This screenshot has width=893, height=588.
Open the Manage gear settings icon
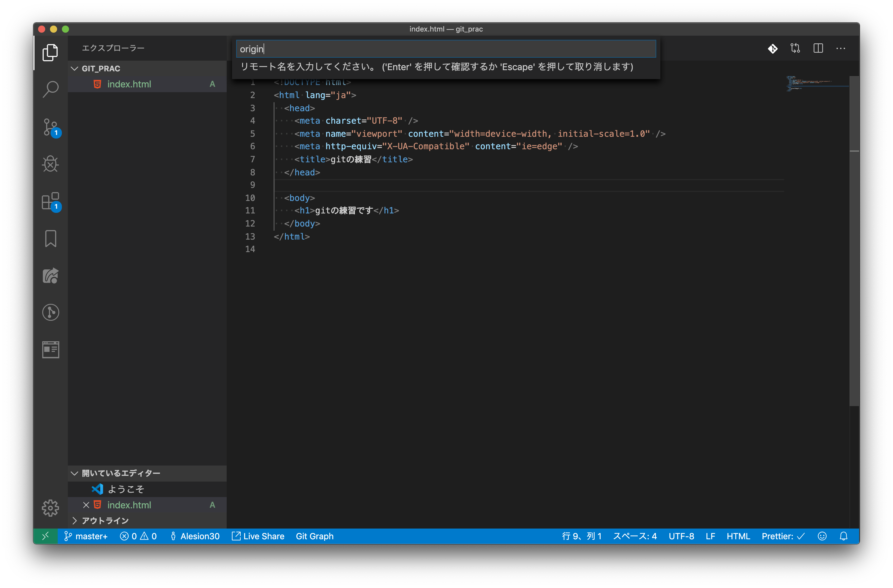coord(50,508)
